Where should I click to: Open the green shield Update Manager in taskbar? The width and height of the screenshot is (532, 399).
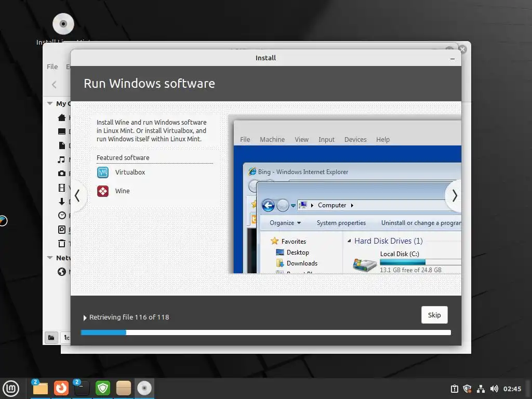click(103, 388)
